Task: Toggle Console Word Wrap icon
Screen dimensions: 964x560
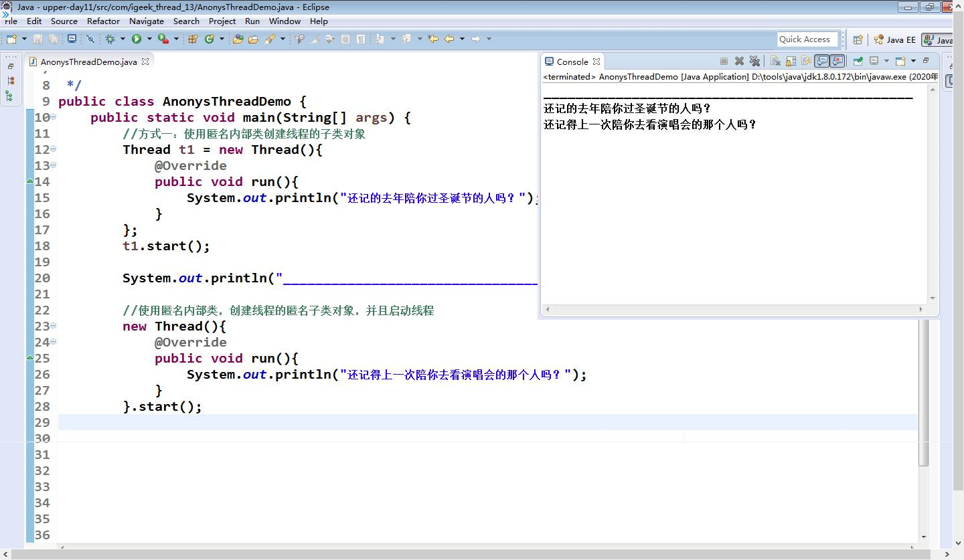Action: tap(806, 61)
